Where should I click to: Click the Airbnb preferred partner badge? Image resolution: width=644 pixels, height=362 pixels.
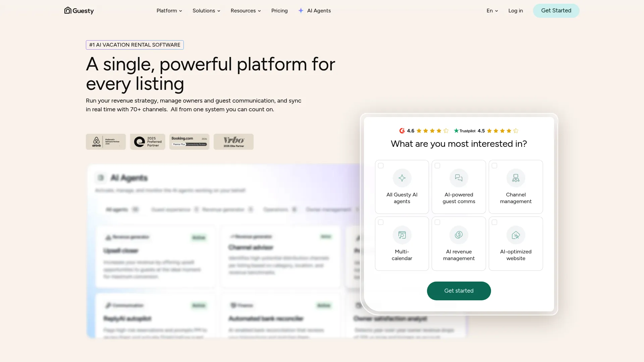(x=106, y=142)
